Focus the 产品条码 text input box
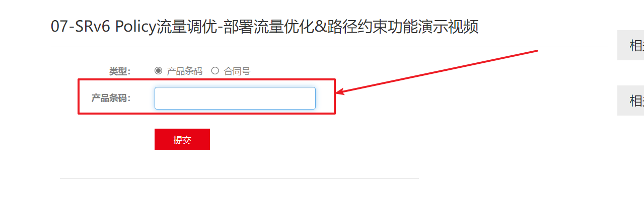Viewport: 644px width, 201px height. pos(235,98)
